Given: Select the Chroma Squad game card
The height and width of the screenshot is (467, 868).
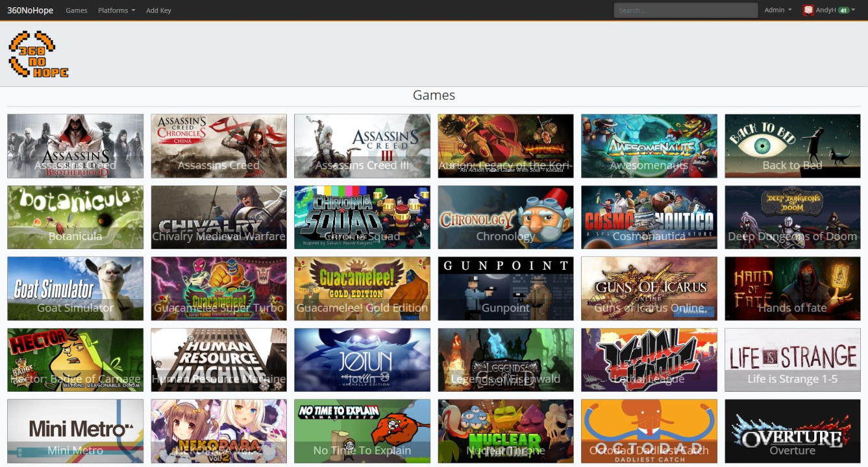Looking at the screenshot, I should coord(362,217).
